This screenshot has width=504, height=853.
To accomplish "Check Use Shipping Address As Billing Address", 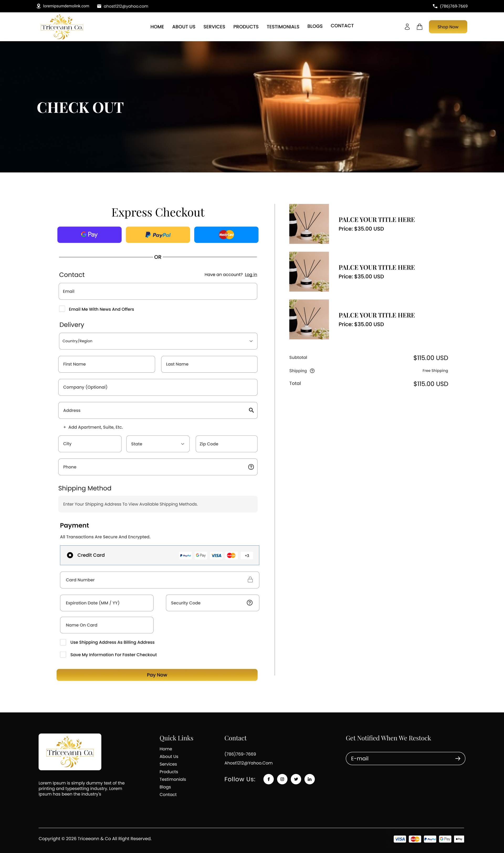I will [x=63, y=642].
